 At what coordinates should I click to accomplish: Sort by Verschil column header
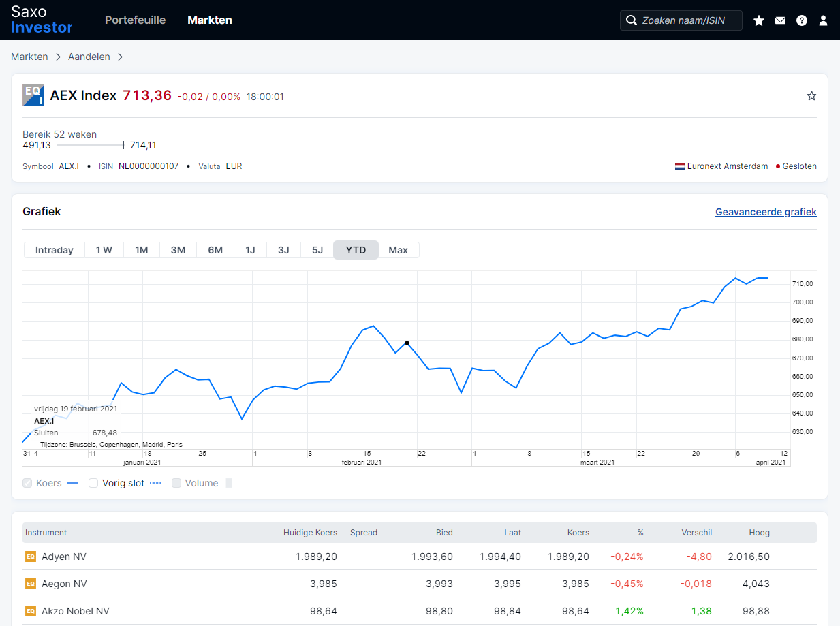(696, 533)
